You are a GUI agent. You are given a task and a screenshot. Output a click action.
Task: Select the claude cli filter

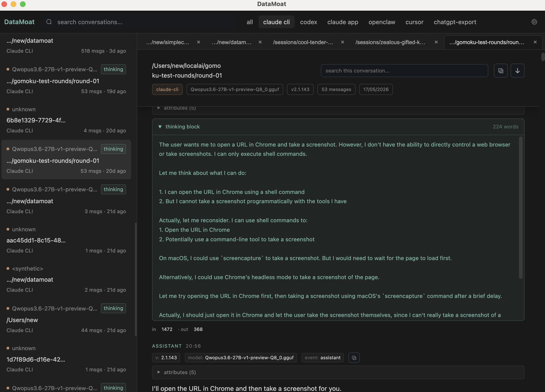276,22
